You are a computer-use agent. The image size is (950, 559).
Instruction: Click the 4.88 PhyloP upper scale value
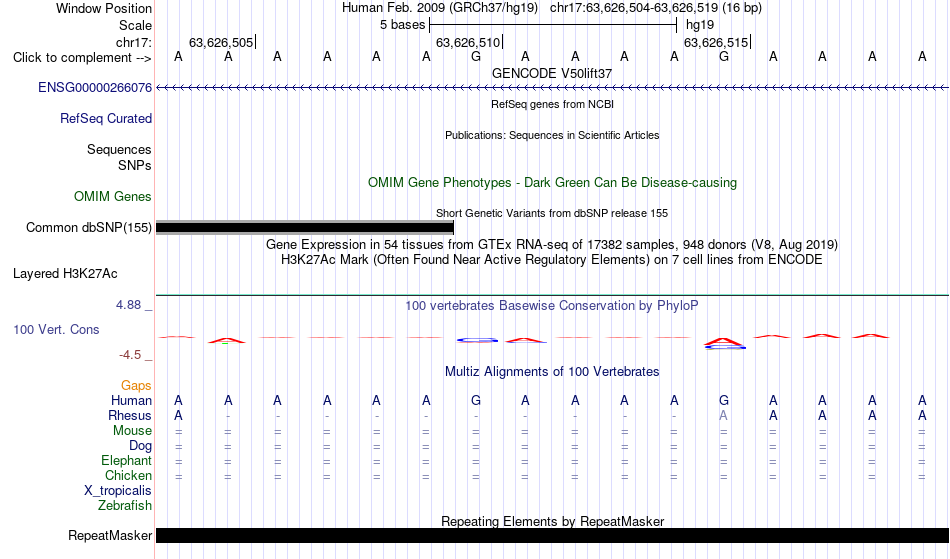(x=129, y=305)
